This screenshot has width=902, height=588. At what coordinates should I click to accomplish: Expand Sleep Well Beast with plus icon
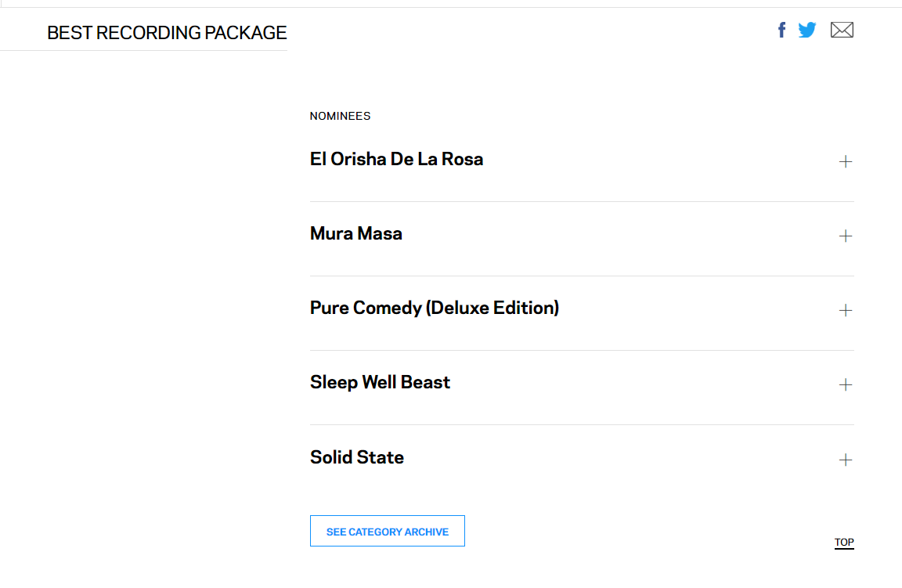coord(846,385)
